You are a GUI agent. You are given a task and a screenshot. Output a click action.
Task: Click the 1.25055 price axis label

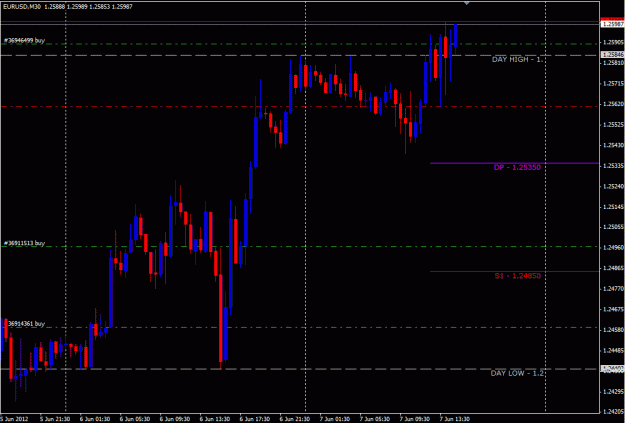(613, 227)
